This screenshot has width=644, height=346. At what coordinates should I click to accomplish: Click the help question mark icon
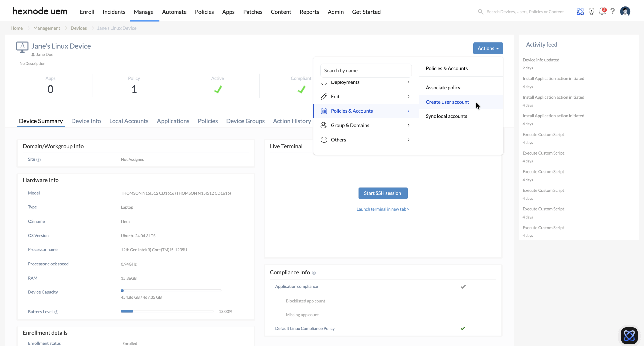[x=613, y=11]
